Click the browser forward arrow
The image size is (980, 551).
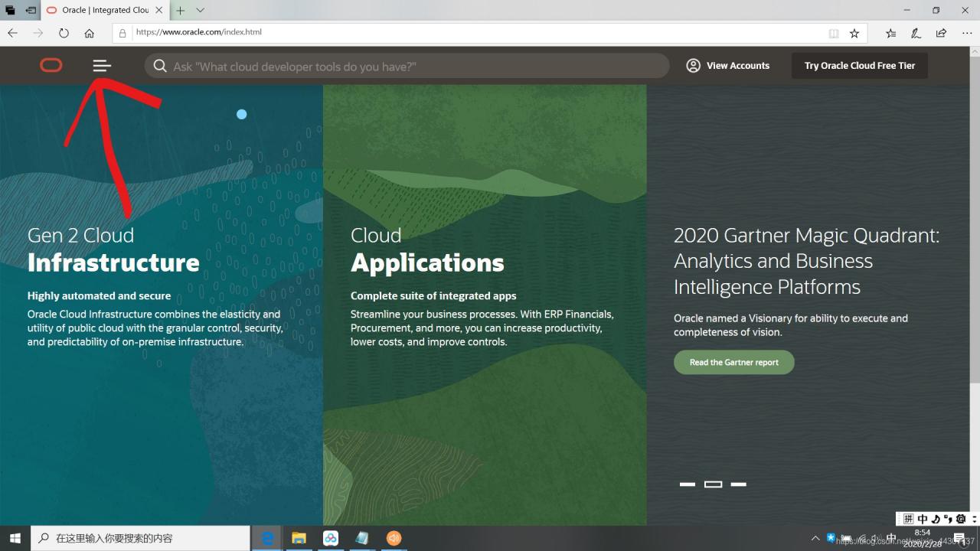[38, 33]
